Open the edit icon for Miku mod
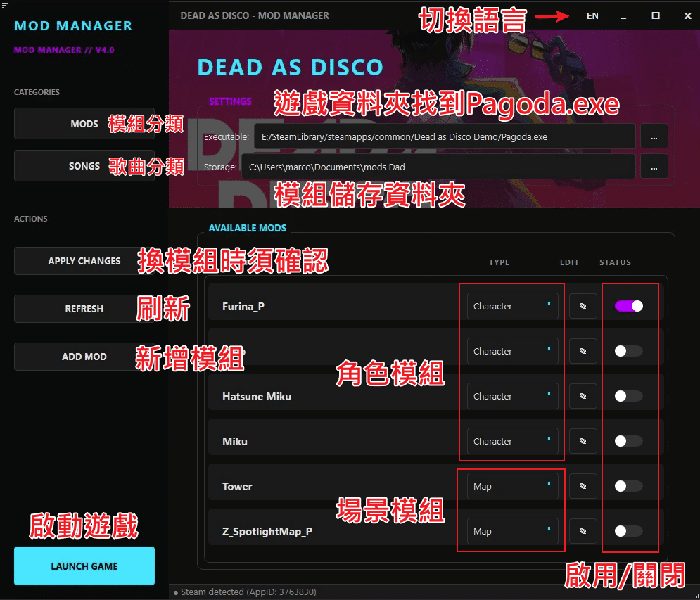Viewport: 700px width, 600px height. coord(583,441)
